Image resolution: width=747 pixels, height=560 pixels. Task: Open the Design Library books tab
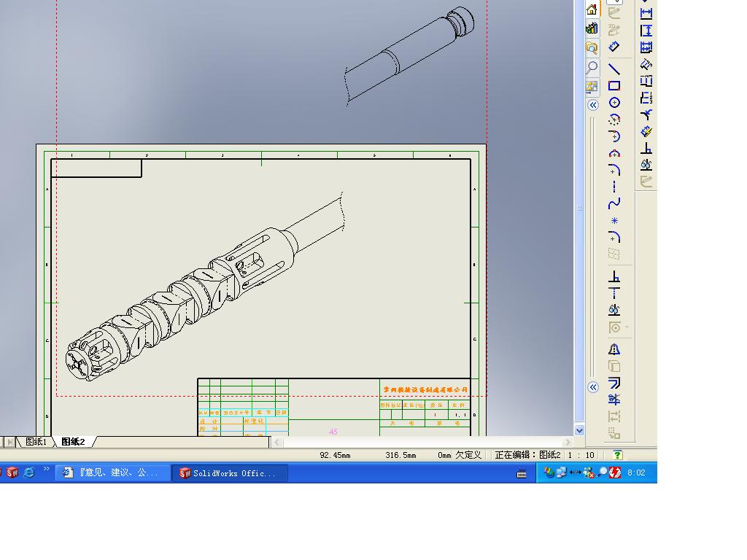click(x=592, y=28)
